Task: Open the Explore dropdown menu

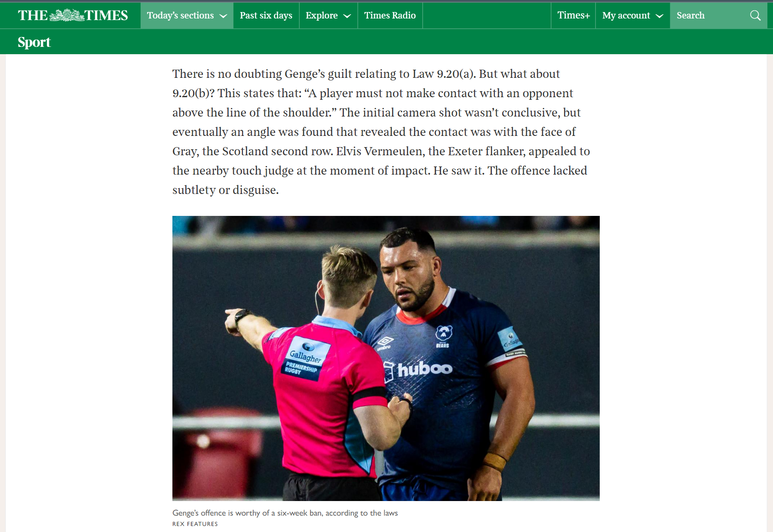Action: [x=328, y=15]
